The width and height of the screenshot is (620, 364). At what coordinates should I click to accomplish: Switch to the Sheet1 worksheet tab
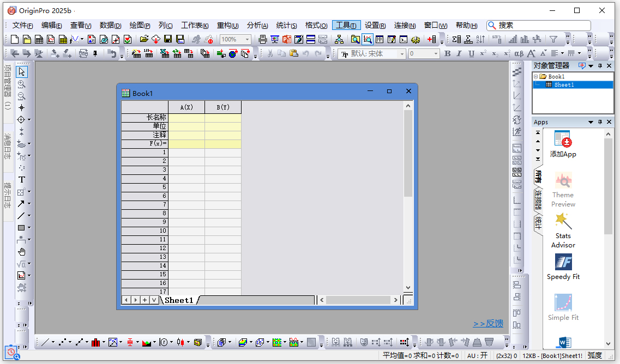(x=179, y=300)
